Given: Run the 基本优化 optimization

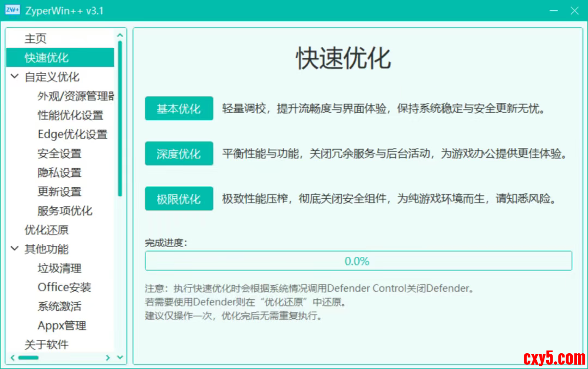Looking at the screenshot, I should (179, 109).
